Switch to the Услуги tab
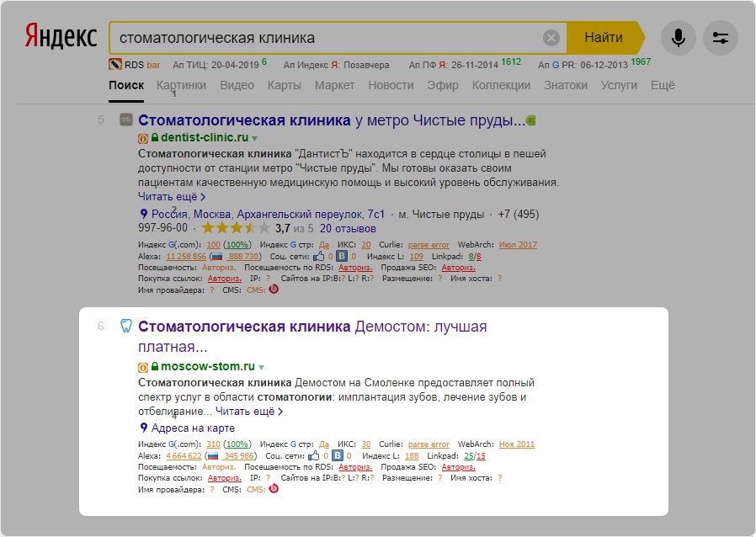756x537 pixels. [619, 85]
